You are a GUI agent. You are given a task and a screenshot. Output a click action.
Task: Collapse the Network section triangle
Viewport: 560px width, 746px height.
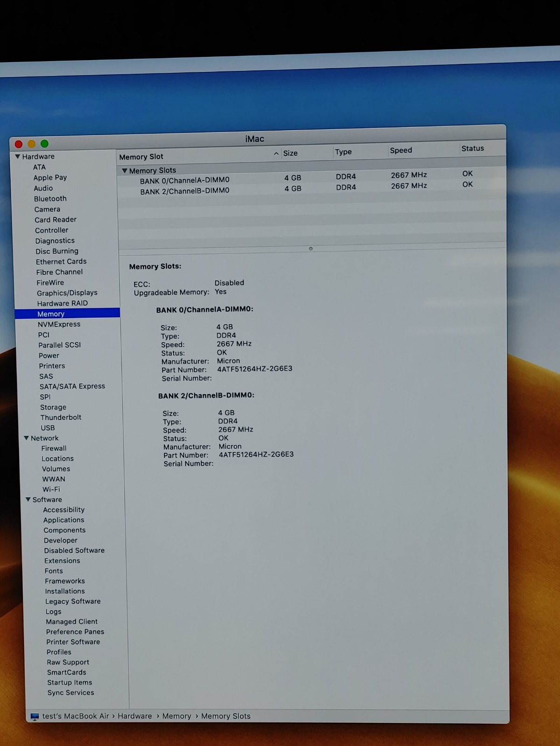click(27, 438)
